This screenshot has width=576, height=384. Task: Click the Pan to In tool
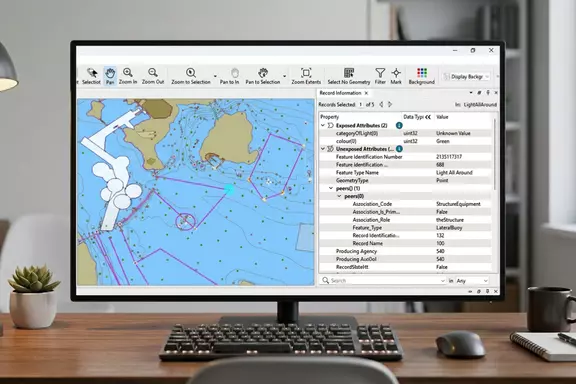pos(230,76)
